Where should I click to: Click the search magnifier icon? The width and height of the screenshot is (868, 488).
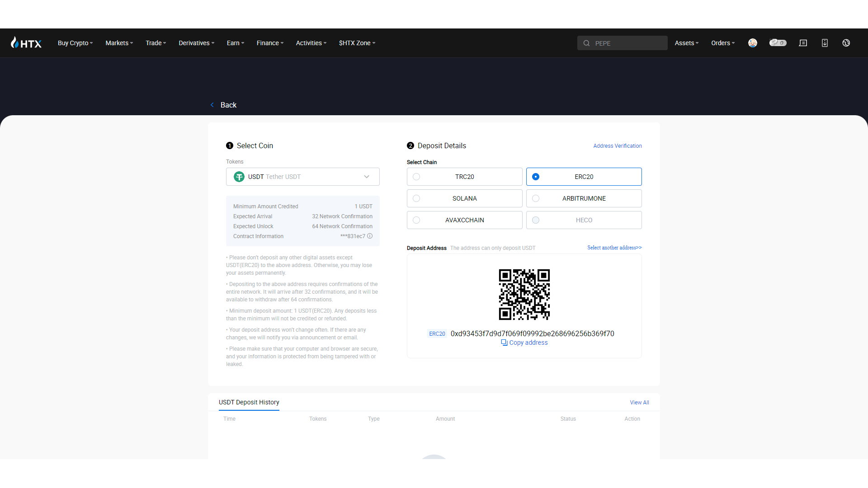[586, 43]
